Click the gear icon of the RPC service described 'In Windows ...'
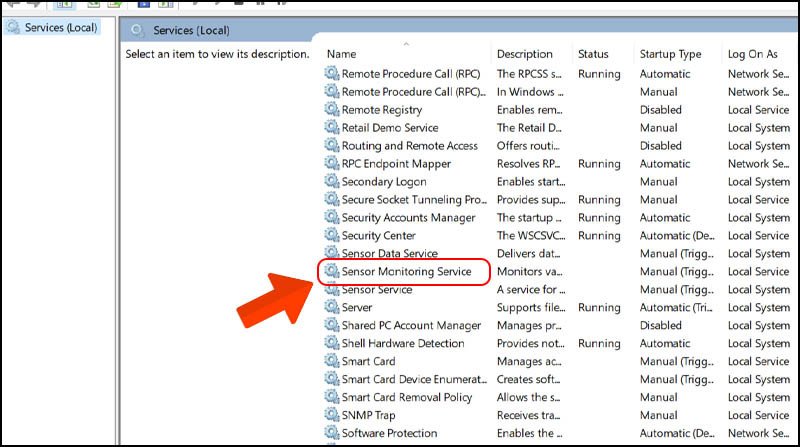 click(332, 91)
